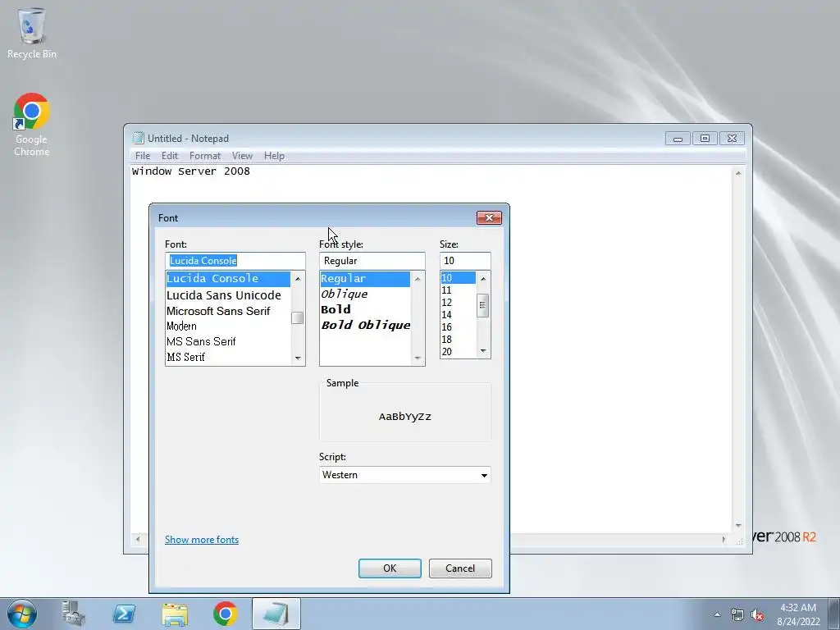The width and height of the screenshot is (840, 630).
Task: Open the View menu in Notepad
Action: (242, 156)
